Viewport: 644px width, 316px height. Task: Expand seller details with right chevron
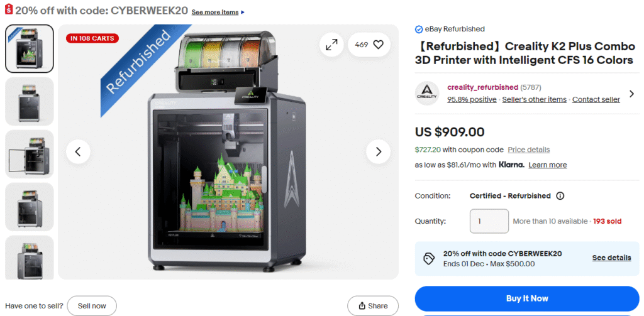coord(631,94)
